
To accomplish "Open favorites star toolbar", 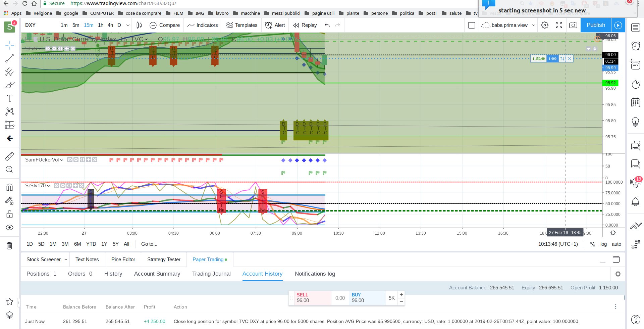I will (x=9, y=301).
